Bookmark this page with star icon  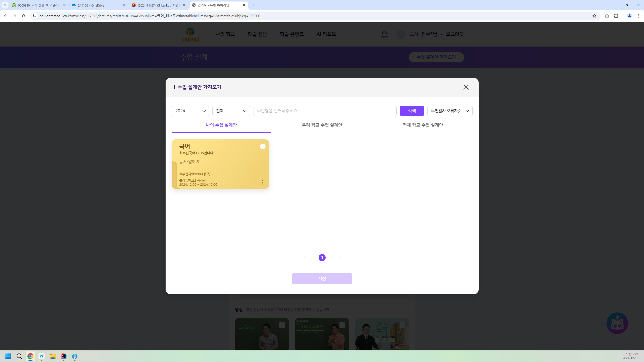(594, 16)
